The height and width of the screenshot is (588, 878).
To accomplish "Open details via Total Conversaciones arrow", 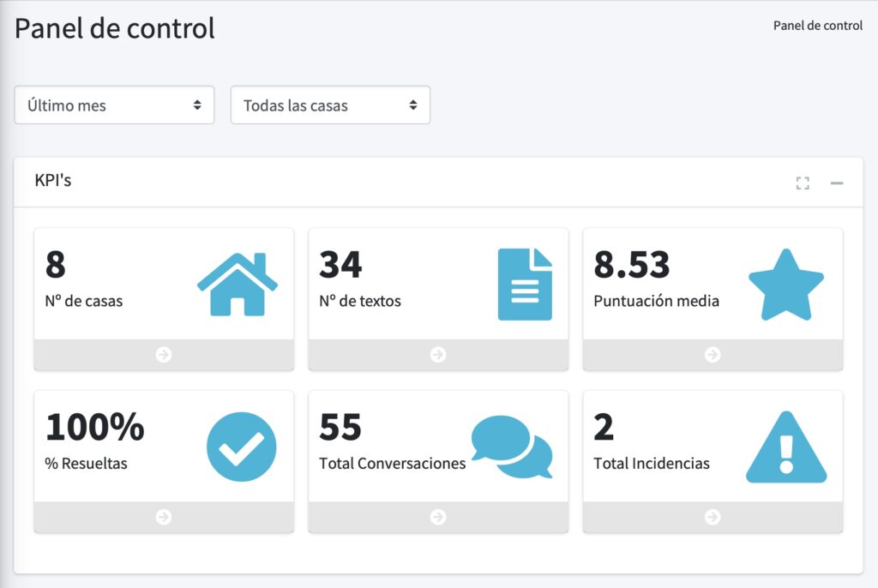I will 437,517.
